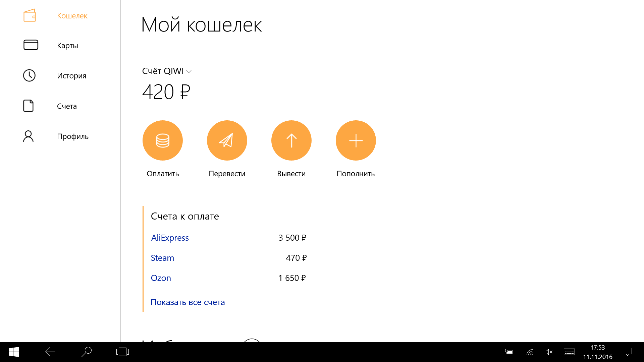
Task: Open the Счета menu item
Action: point(67,106)
